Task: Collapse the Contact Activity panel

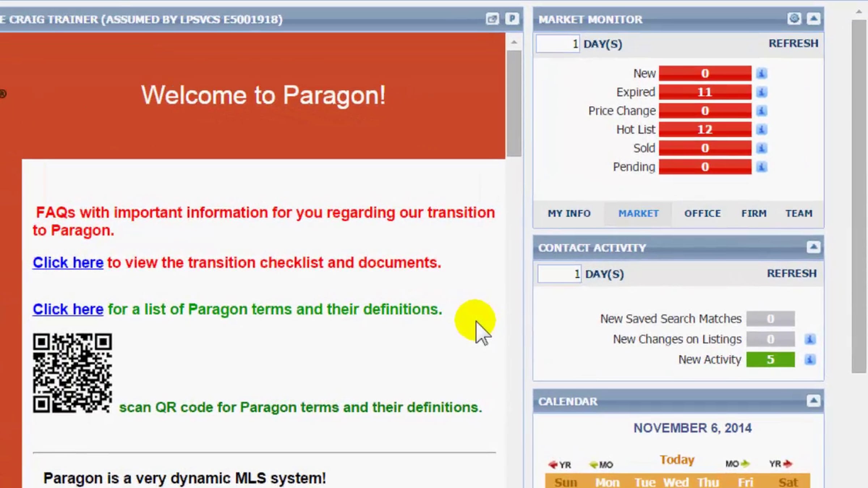Action: (x=813, y=247)
